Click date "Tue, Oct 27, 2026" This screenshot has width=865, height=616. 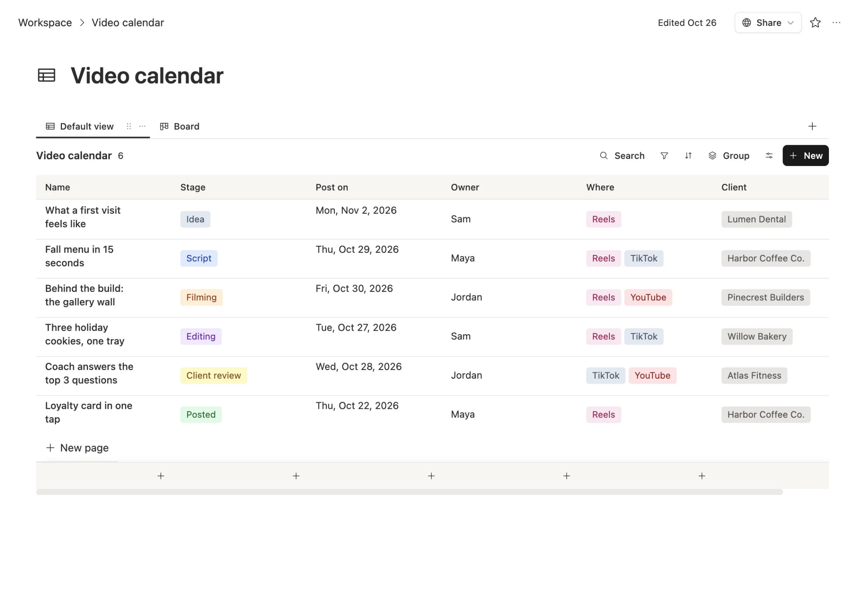point(356,327)
